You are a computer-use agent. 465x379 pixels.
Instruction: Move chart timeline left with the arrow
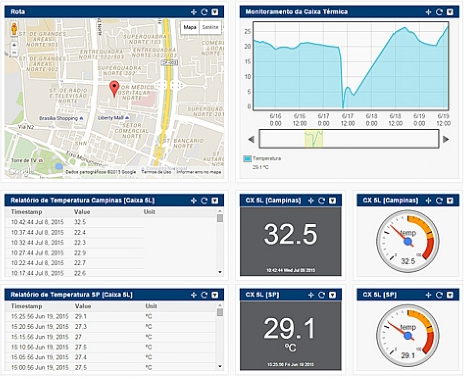coord(251,139)
